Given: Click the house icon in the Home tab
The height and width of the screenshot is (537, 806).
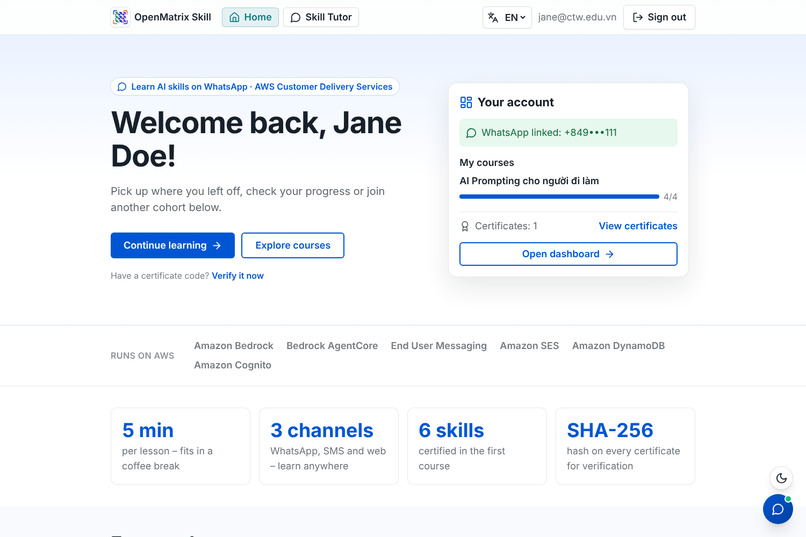Looking at the screenshot, I should tap(234, 17).
